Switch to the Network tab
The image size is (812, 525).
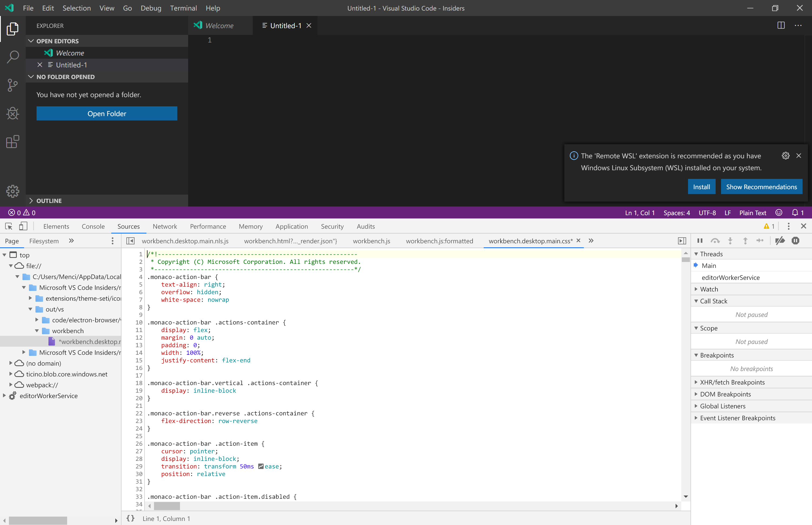click(x=165, y=226)
